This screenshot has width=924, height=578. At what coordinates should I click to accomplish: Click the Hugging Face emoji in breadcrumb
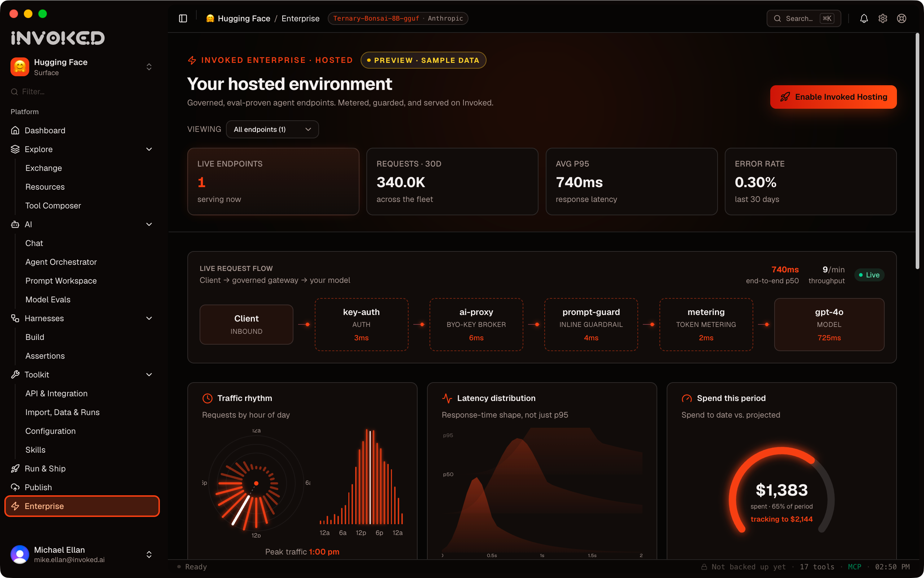(x=210, y=18)
